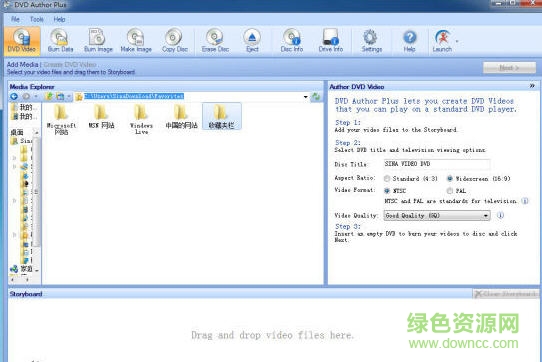Click the Add Media step label

coord(22,64)
